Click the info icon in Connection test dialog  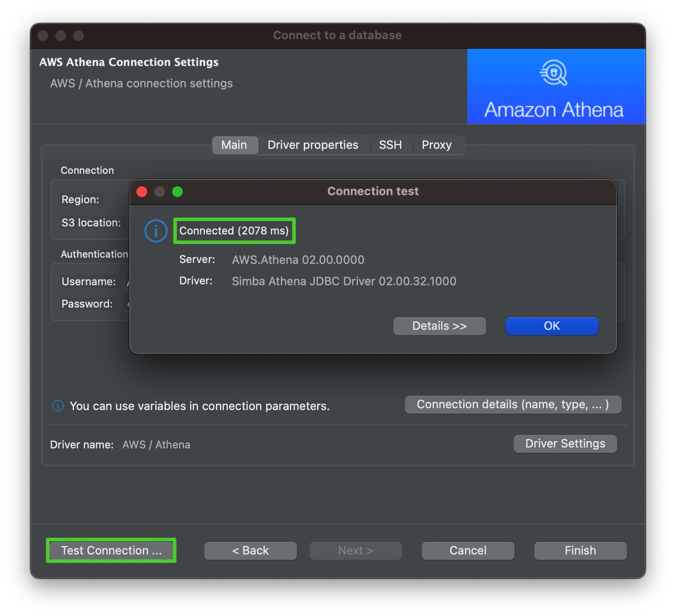[156, 231]
